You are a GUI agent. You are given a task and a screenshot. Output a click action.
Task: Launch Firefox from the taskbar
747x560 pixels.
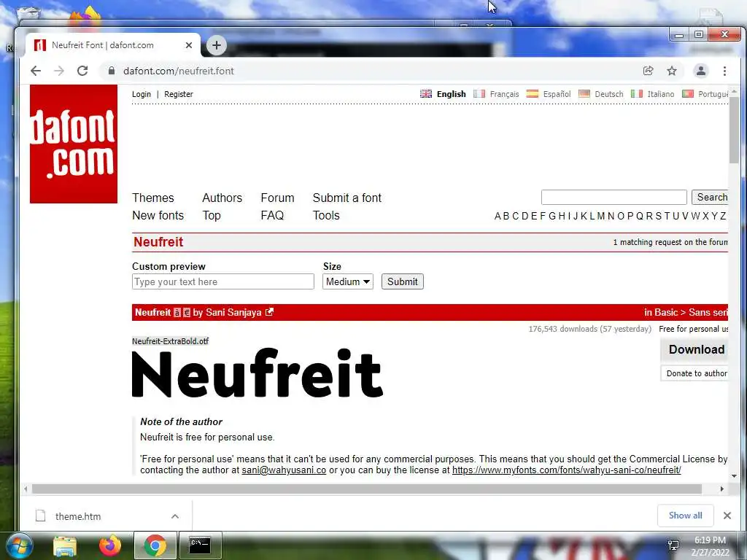[110, 545]
